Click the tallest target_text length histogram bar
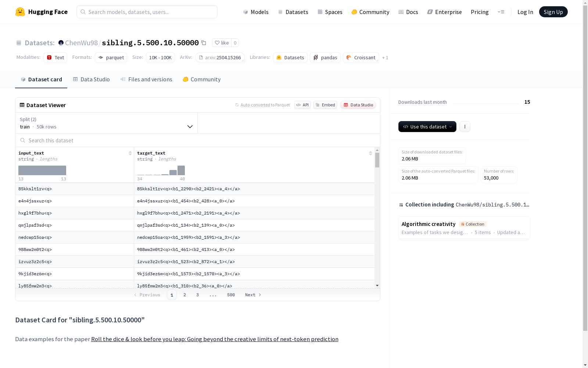Viewport: 588px width, 368px height. pos(181,170)
